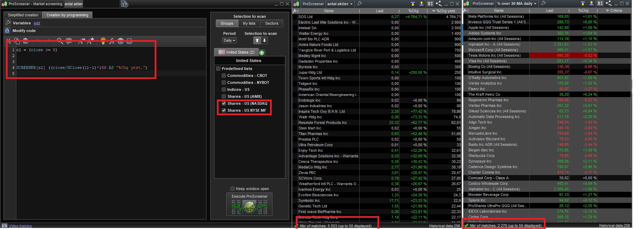
Task: Click the Cut icon in code editor toolbar
Action: tap(9, 41)
